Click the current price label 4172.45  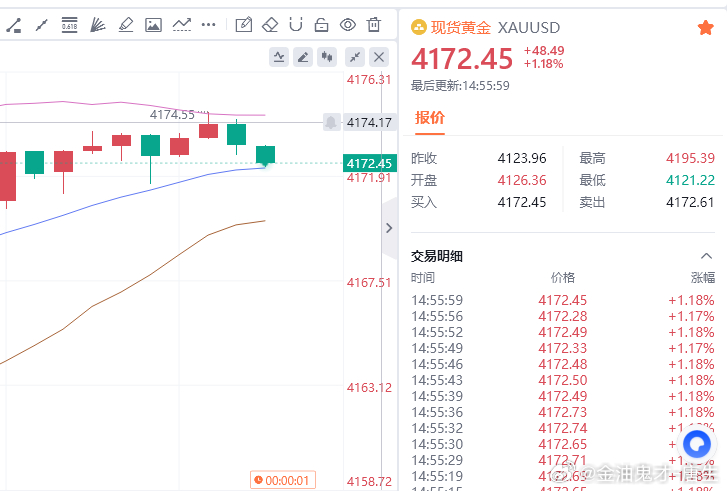pos(370,163)
